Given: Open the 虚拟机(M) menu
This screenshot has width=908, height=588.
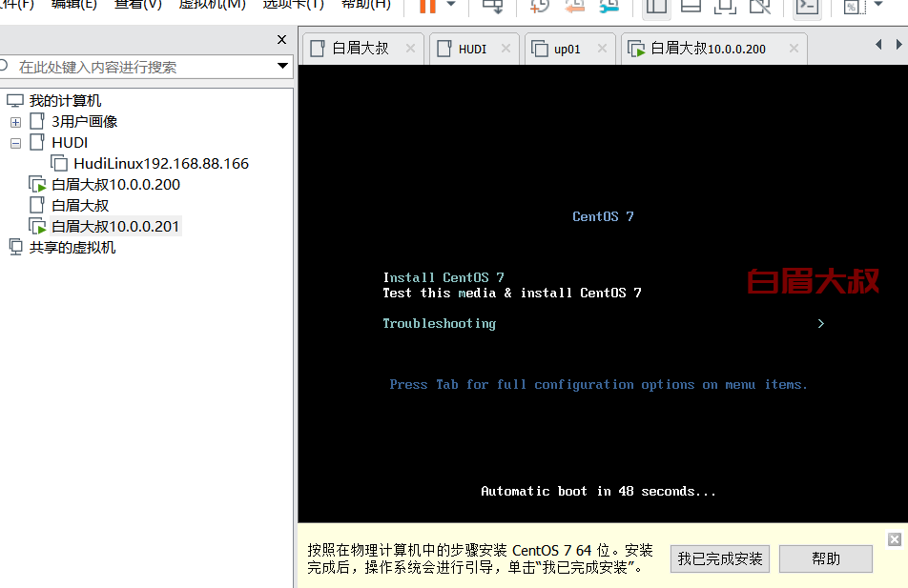Looking at the screenshot, I should (x=212, y=5).
